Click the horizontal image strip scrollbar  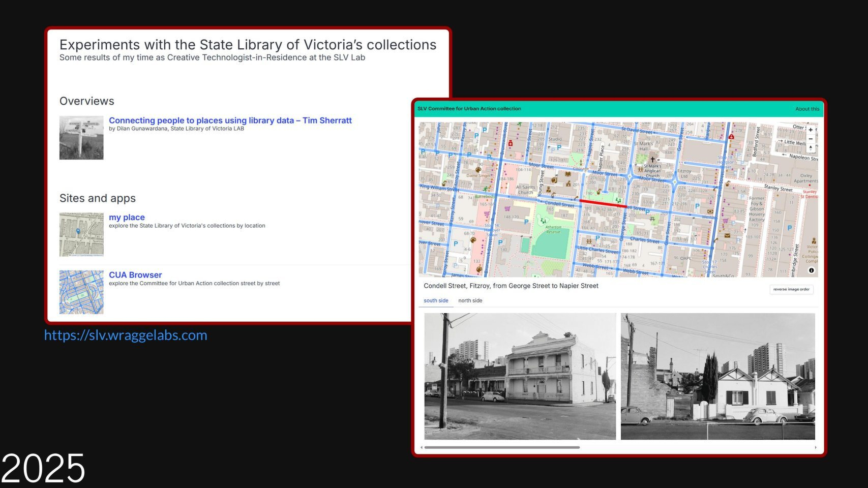click(x=502, y=447)
